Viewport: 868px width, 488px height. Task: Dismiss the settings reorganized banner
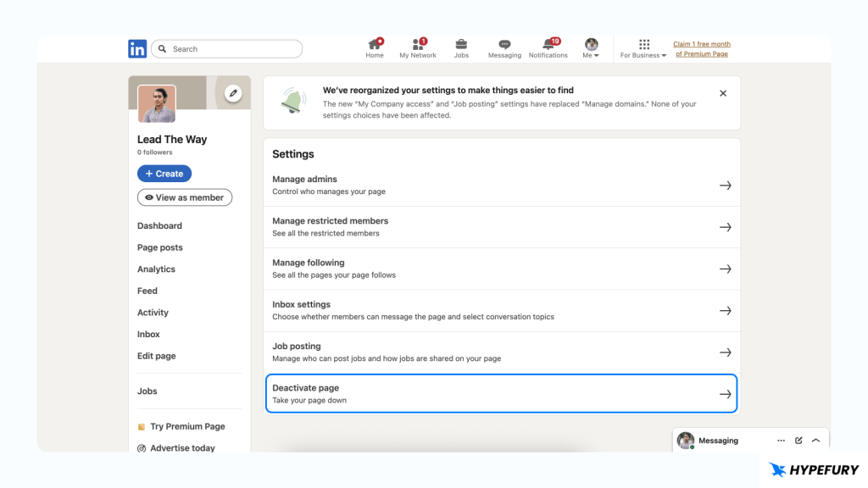(x=723, y=94)
